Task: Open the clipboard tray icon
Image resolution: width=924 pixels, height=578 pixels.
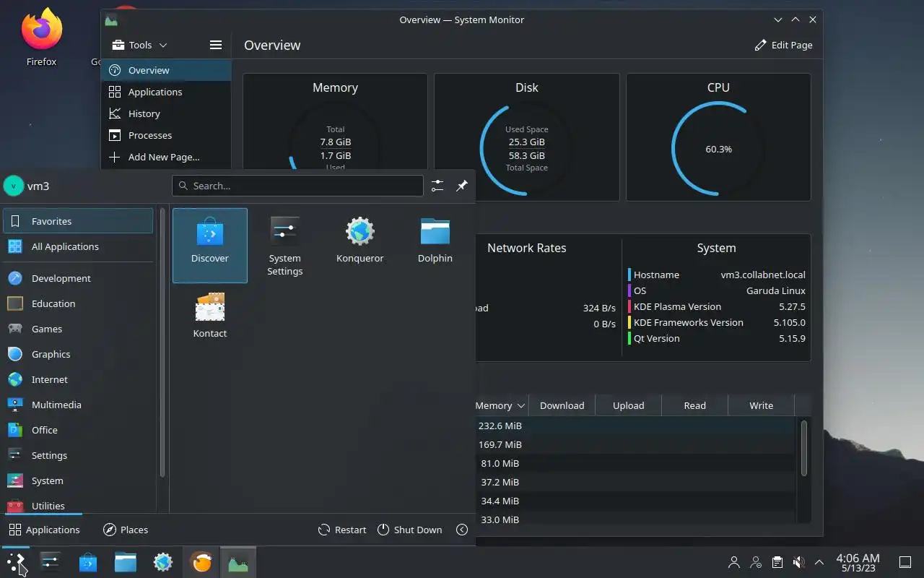Action: pos(777,562)
